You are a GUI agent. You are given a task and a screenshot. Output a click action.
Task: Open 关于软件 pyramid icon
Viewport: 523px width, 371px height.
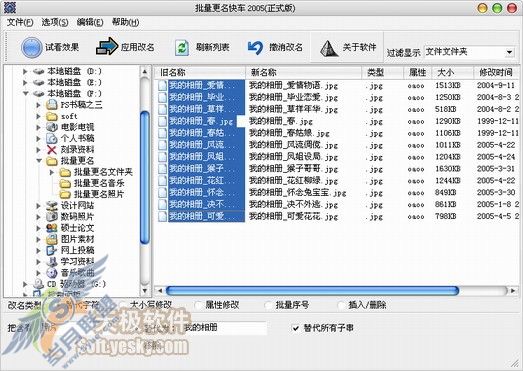[x=329, y=48]
